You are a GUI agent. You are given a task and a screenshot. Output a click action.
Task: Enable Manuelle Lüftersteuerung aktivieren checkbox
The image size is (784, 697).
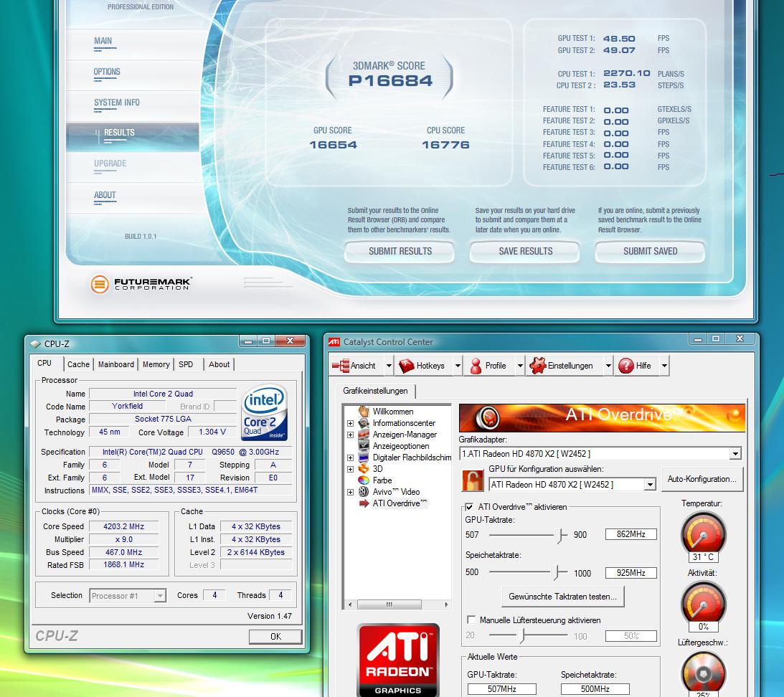pos(471,620)
